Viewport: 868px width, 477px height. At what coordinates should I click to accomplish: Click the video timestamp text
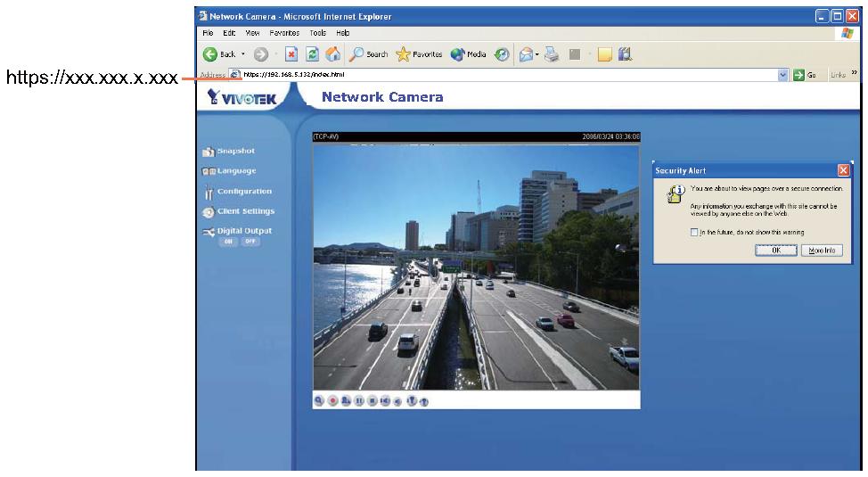(x=610, y=136)
